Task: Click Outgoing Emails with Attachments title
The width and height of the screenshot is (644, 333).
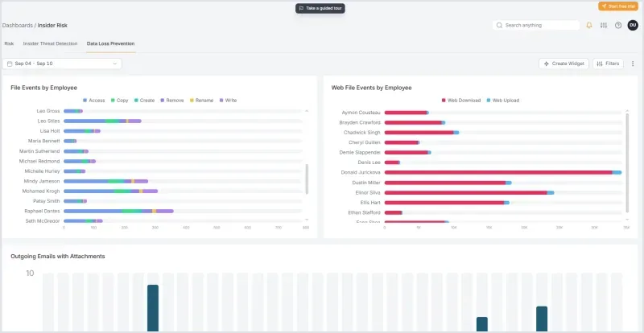Action: [58, 257]
